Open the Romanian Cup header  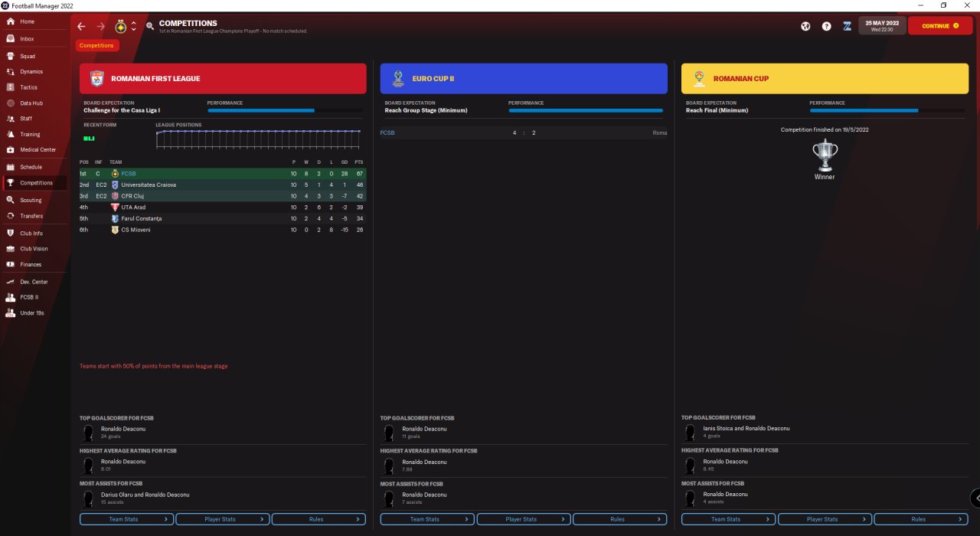(825, 78)
